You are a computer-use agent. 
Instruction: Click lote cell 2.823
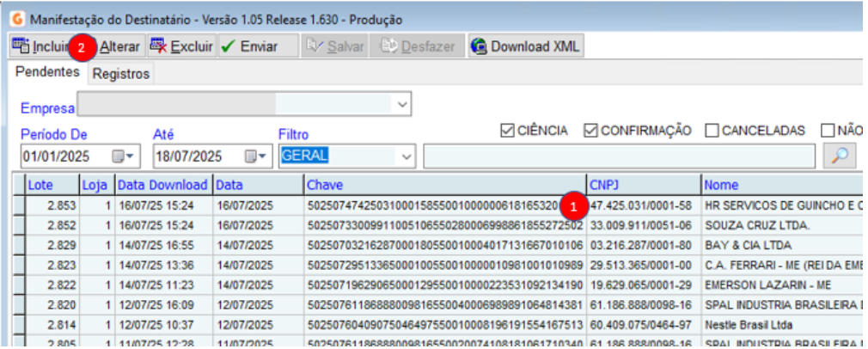click(x=52, y=265)
